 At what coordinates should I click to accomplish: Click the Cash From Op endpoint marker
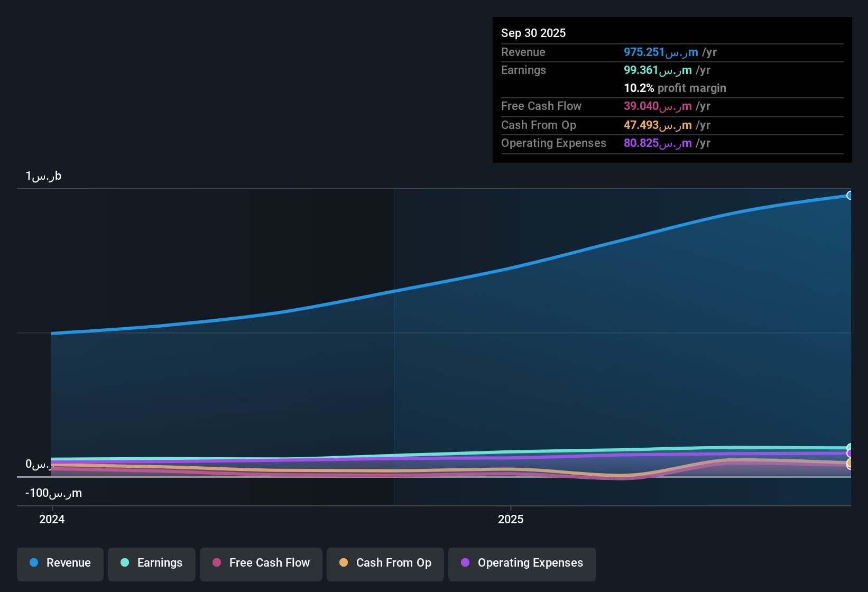851,464
